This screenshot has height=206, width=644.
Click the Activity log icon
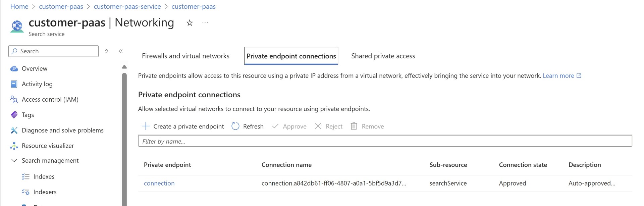click(x=14, y=84)
